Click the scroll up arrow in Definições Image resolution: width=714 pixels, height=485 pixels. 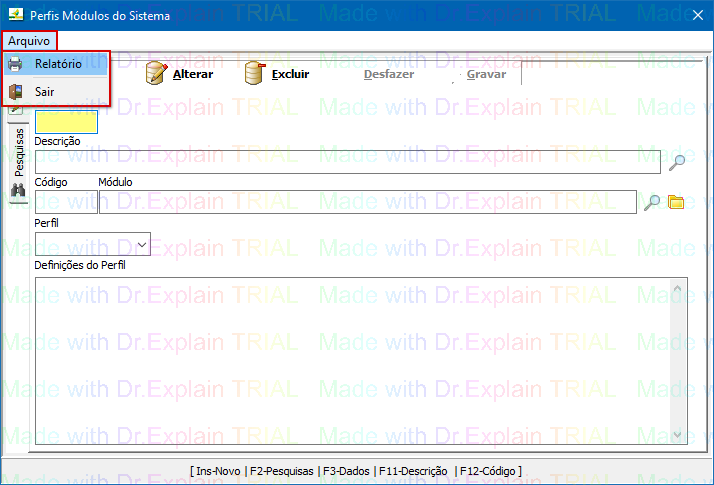coord(678,291)
